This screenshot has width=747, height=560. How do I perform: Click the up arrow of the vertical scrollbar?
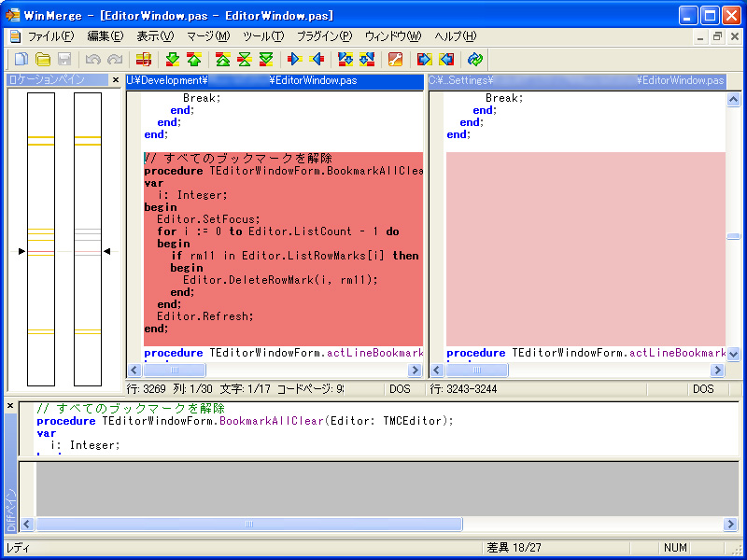733,100
